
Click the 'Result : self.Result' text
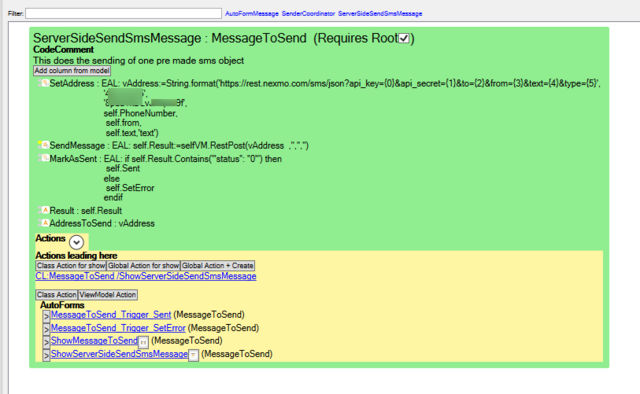(86, 211)
